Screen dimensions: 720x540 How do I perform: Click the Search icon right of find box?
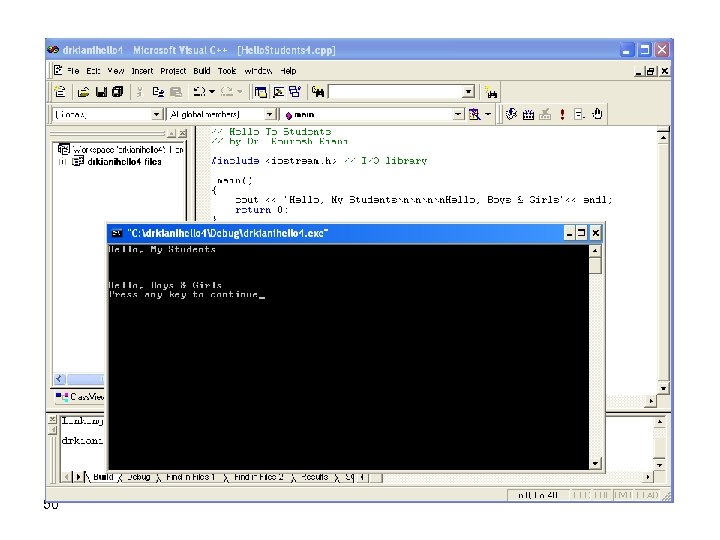pos(491,93)
